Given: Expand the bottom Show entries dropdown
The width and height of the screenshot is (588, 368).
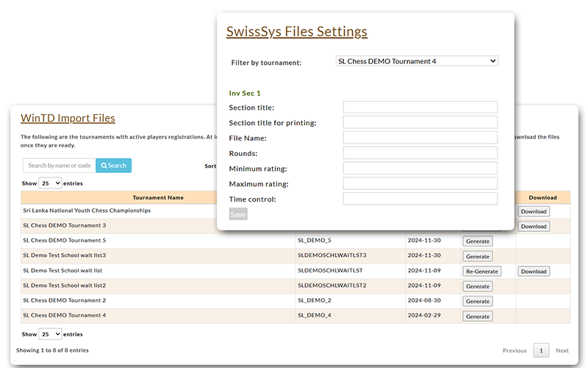Looking at the screenshot, I should (x=52, y=333).
